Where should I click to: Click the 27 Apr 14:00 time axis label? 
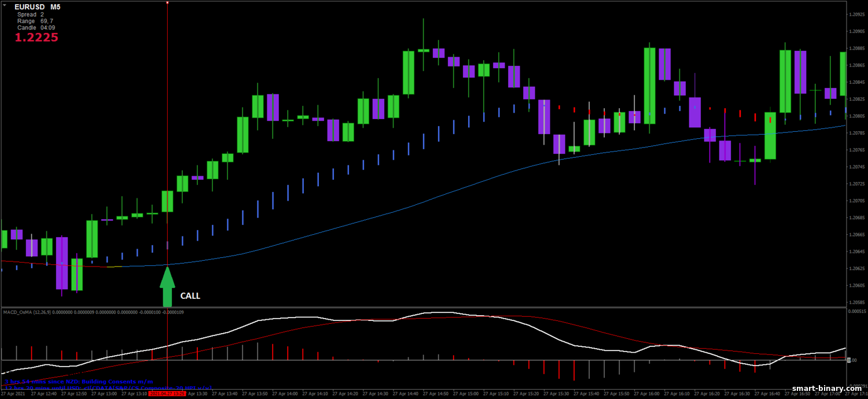288,394
